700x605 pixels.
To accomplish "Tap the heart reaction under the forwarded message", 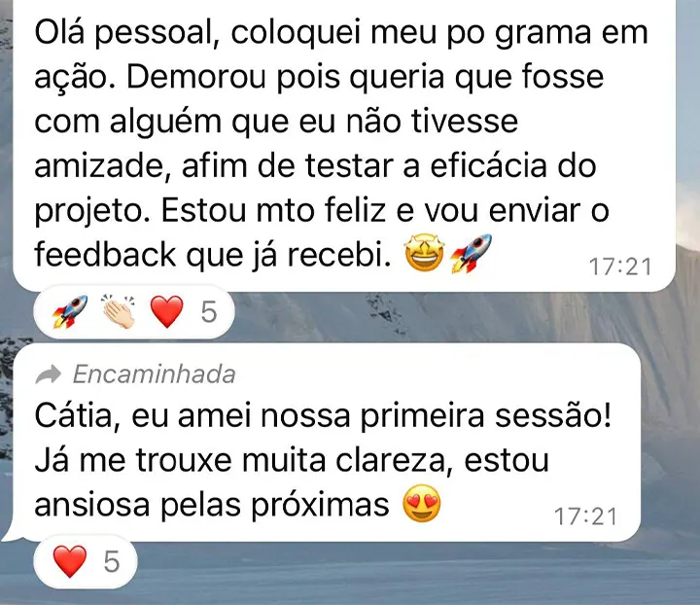I will [70, 561].
